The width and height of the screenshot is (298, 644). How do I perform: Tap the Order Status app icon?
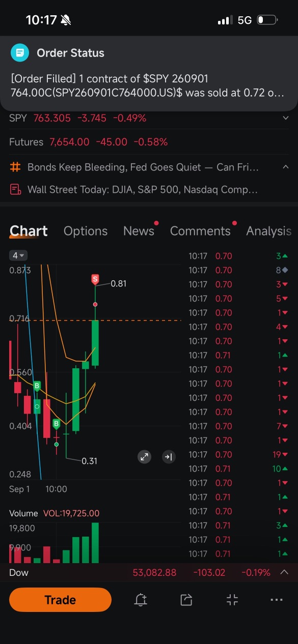tap(20, 52)
